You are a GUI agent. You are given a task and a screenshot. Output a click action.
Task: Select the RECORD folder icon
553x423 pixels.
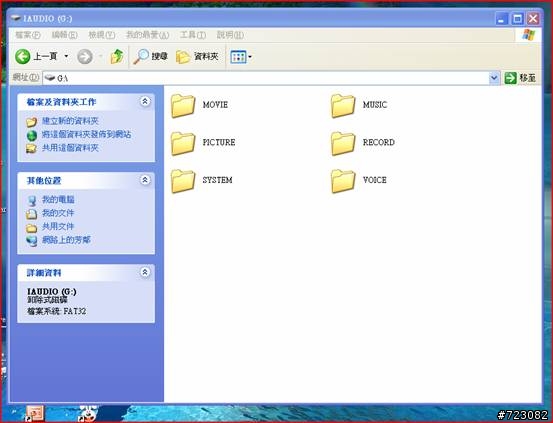(343, 143)
